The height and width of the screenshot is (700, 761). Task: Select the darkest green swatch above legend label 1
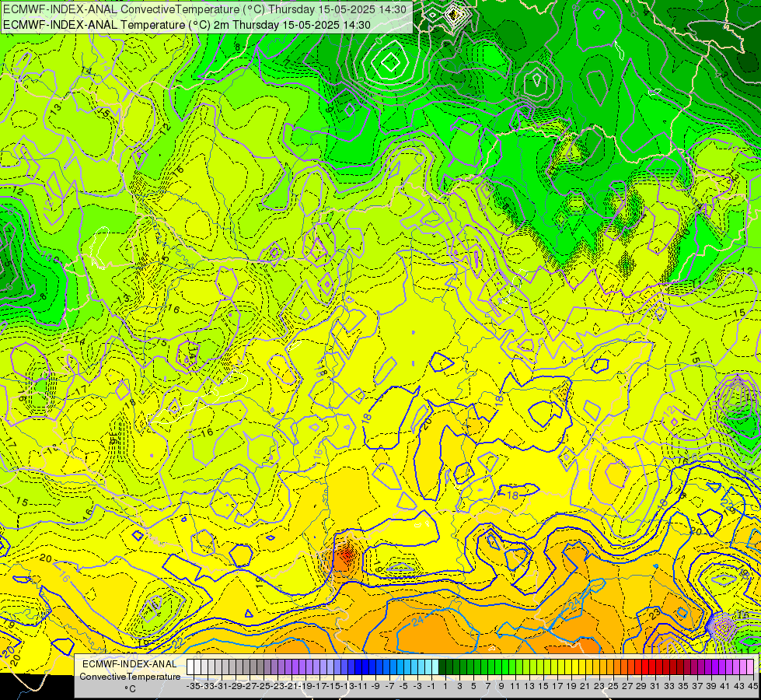click(x=442, y=667)
